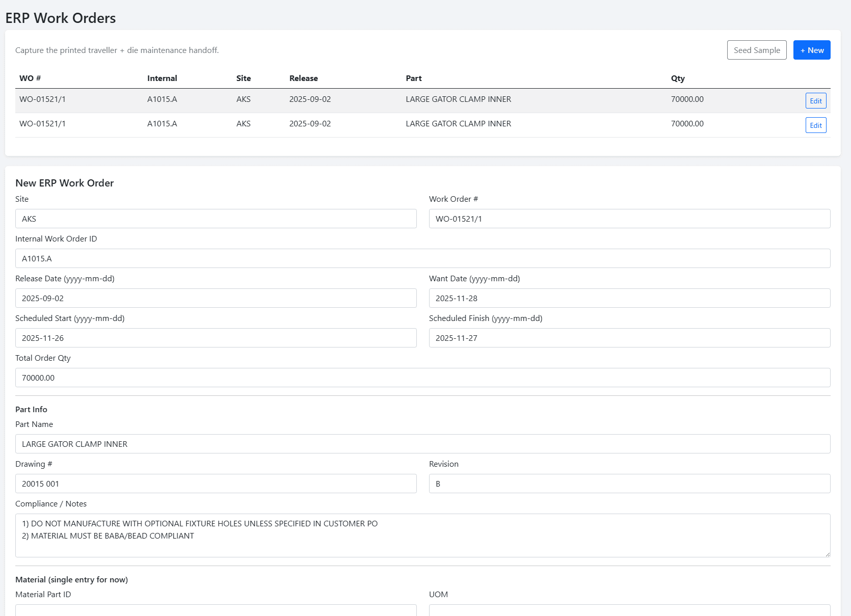Select the Want Date field showing 2025-11-28
Image resolution: width=851 pixels, height=616 pixels.
630,298
